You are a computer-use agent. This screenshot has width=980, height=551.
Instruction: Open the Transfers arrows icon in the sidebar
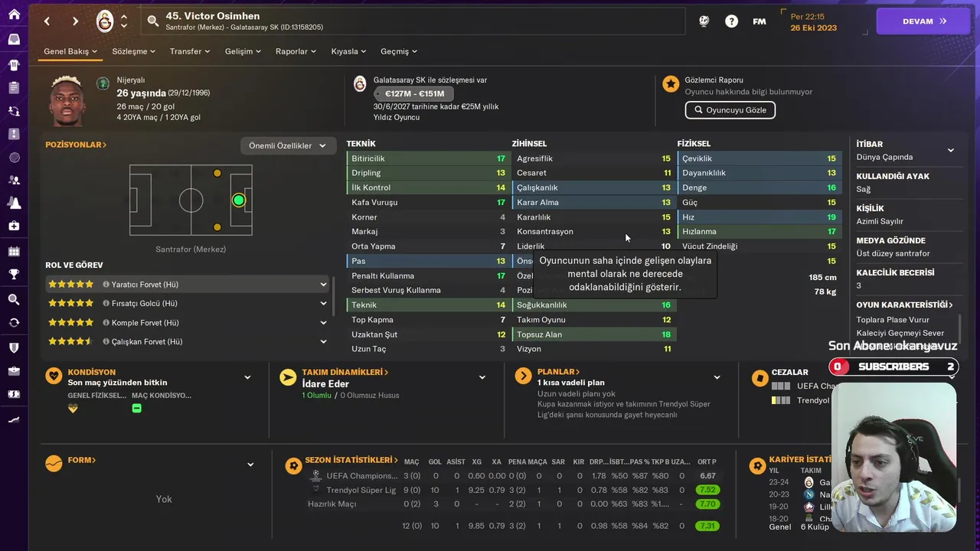(x=14, y=322)
